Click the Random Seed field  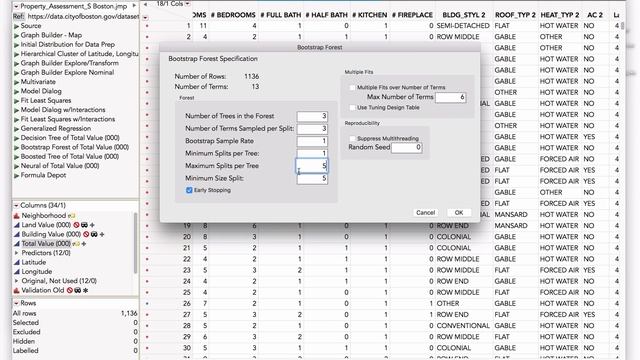click(x=407, y=148)
